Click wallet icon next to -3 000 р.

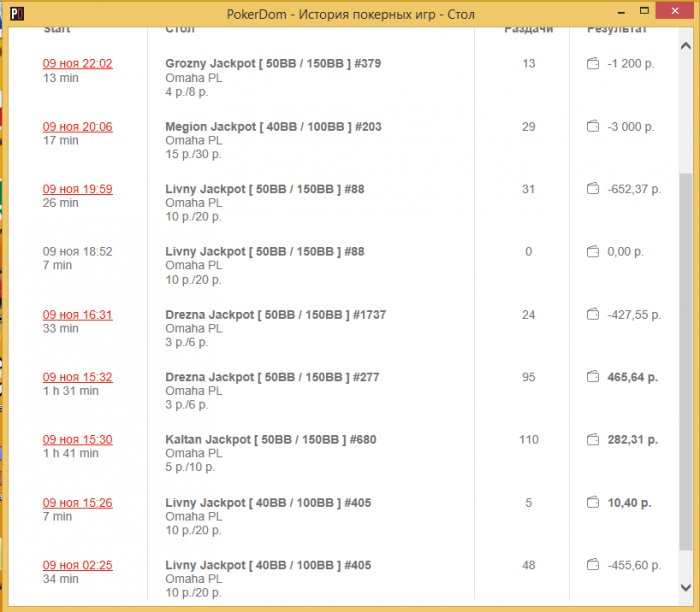click(593, 127)
